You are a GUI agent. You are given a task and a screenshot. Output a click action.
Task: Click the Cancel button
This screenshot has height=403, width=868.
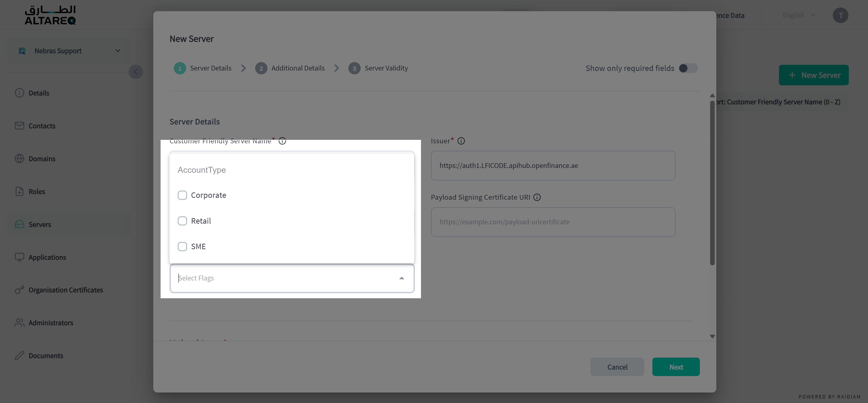click(617, 367)
